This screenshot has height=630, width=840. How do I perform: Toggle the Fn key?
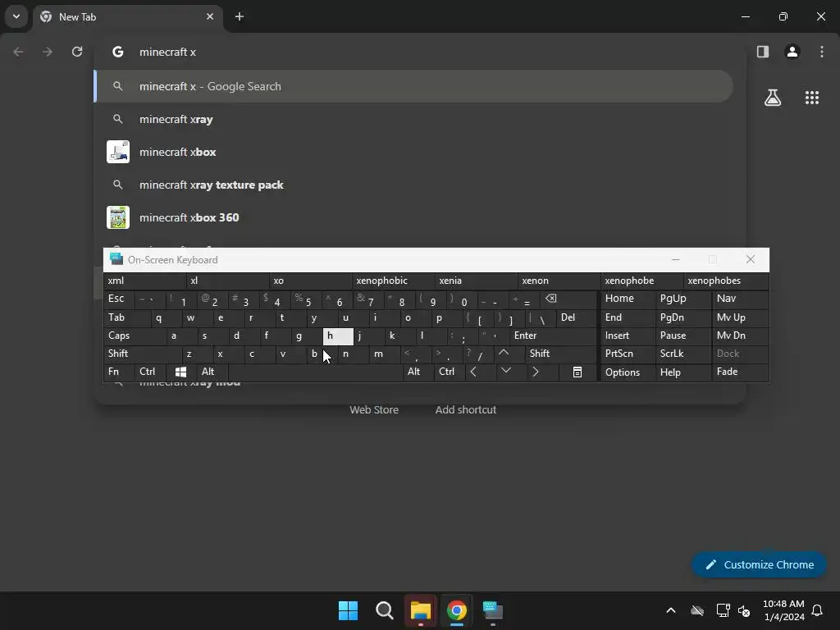(118, 372)
